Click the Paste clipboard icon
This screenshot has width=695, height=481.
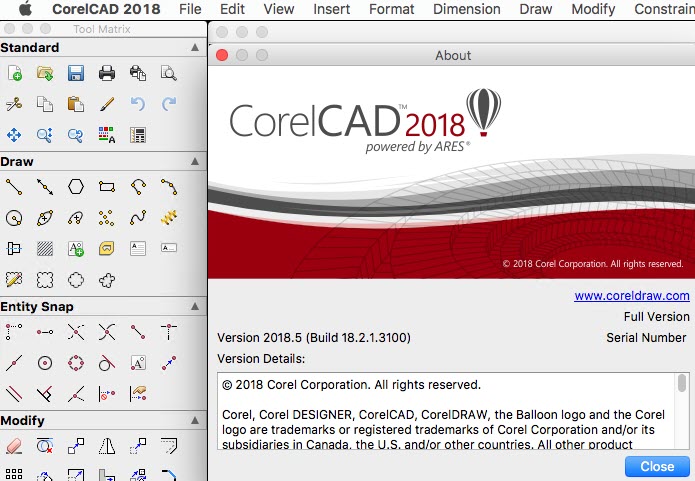(76, 104)
